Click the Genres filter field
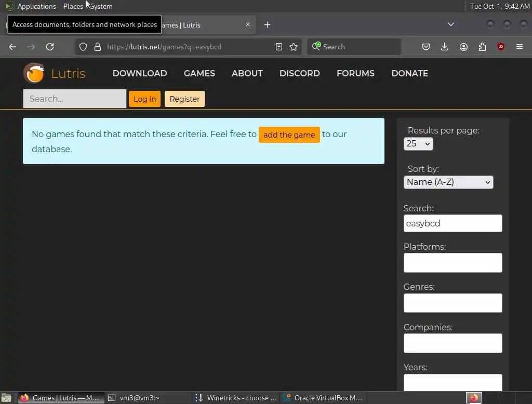The image size is (532, 404). point(453,303)
